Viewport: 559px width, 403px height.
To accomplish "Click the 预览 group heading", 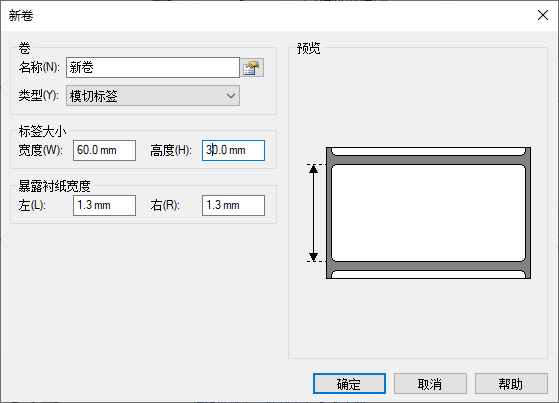I will click(x=309, y=48).
